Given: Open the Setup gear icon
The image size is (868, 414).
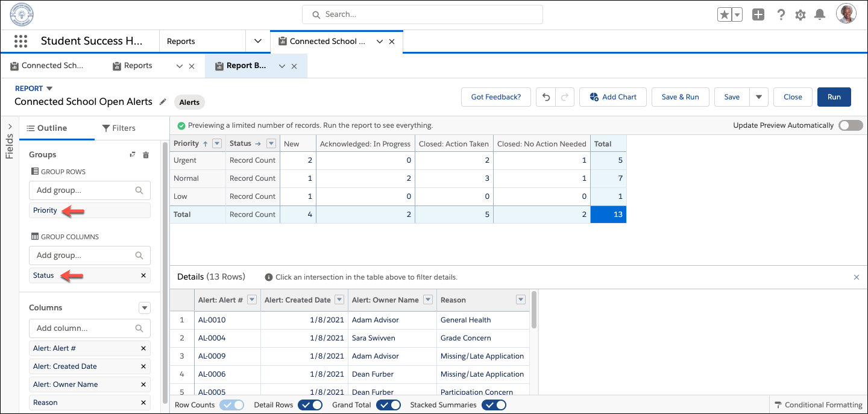Looking at the screenshot, I should point(800,15).
